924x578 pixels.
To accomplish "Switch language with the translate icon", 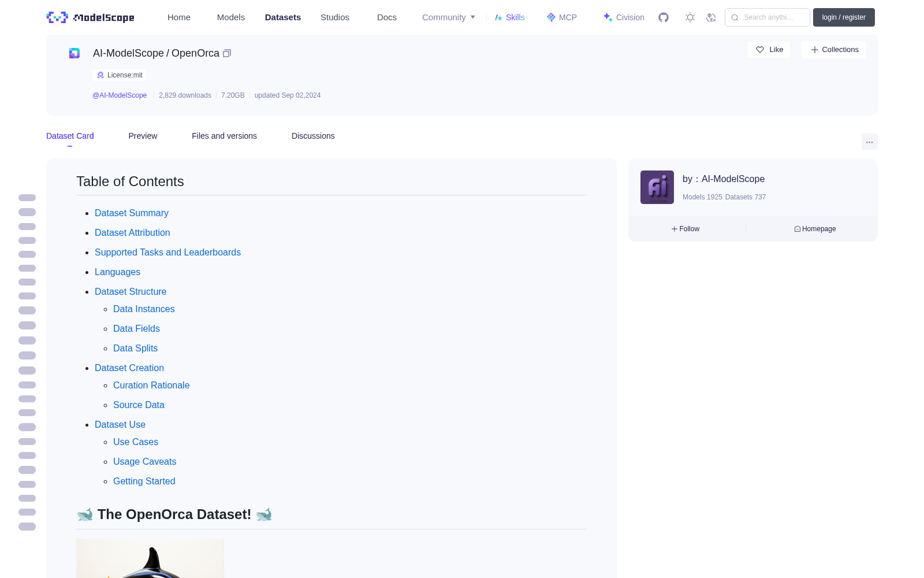I will pyautogui.click(x=711, y=17).
